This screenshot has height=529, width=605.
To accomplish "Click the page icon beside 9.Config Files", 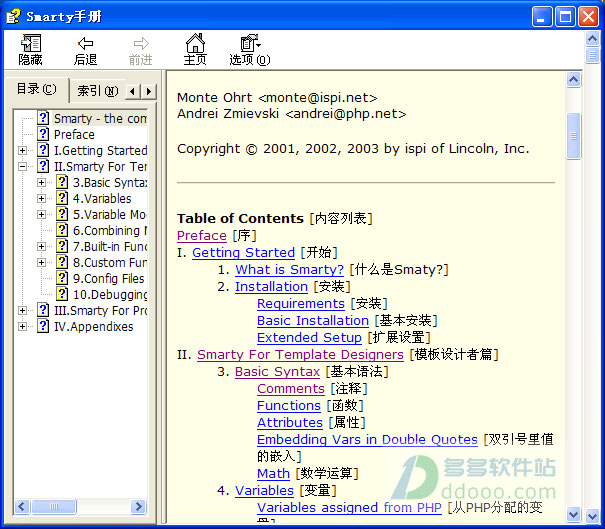I will click(x=62, y=278).
